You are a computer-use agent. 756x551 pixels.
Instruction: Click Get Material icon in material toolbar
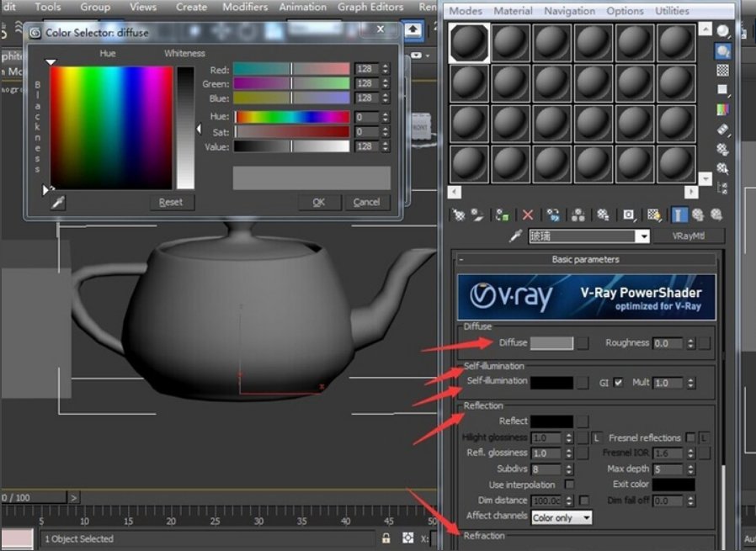click(458, 215)
